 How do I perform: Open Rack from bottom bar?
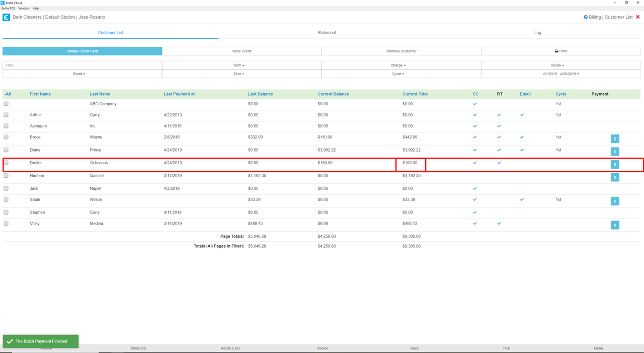415,348
